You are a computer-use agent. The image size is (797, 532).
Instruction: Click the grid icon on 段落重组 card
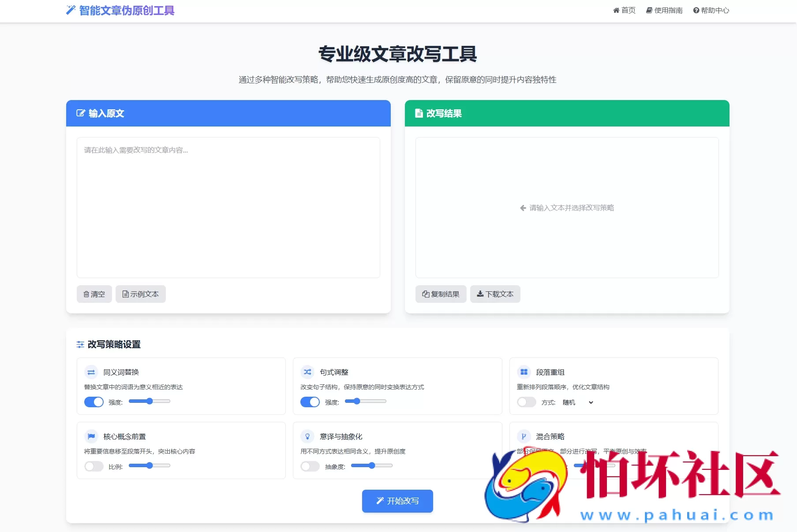[524, 372]
